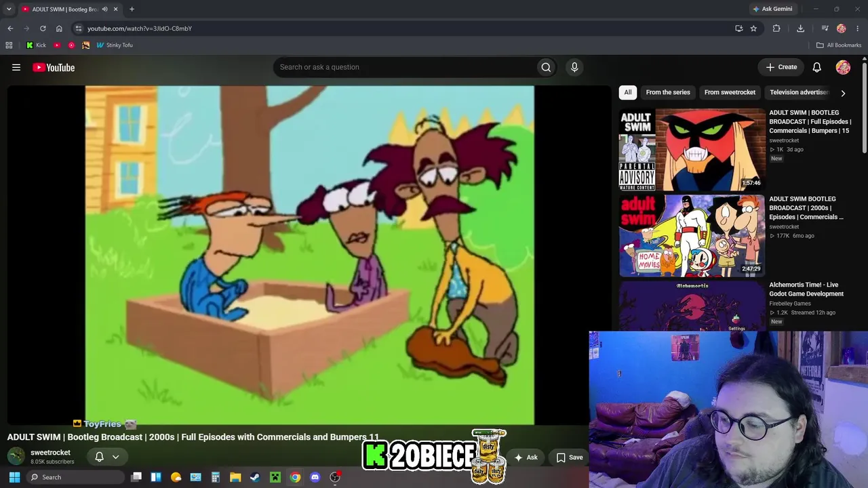
Task: Open the red YouTube bookmark icon
Action: [x=57, y=45]
